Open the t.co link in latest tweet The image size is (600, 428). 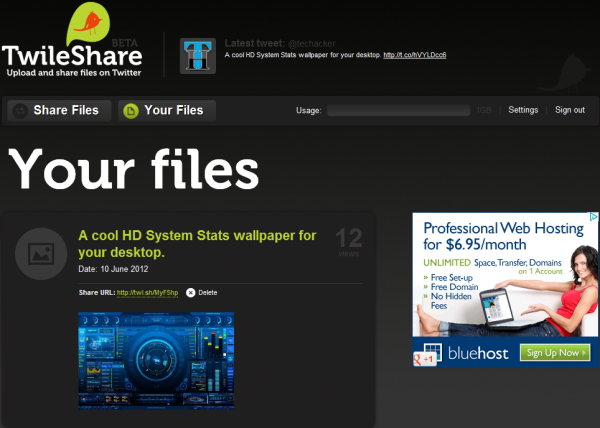point(415,55)
